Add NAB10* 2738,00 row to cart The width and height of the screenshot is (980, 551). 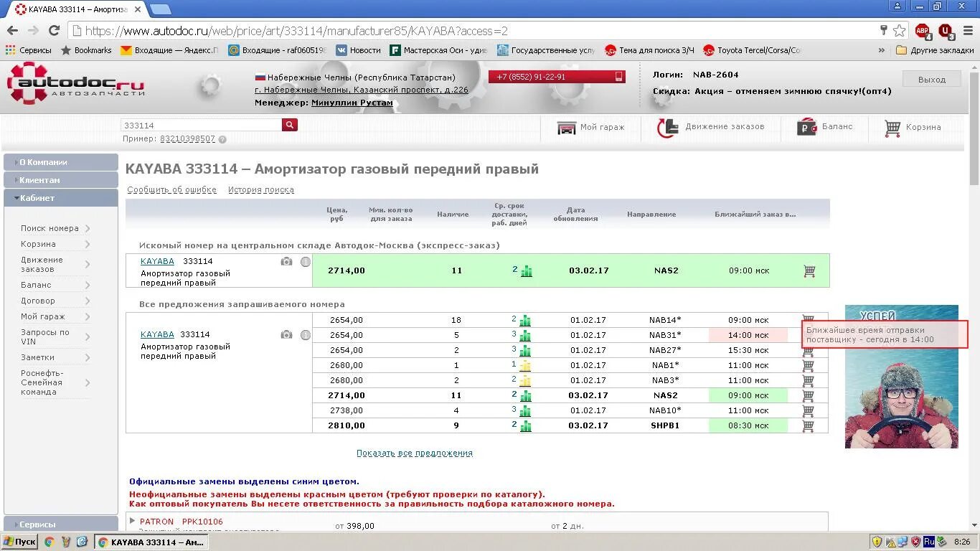click(x=808, y=411)
